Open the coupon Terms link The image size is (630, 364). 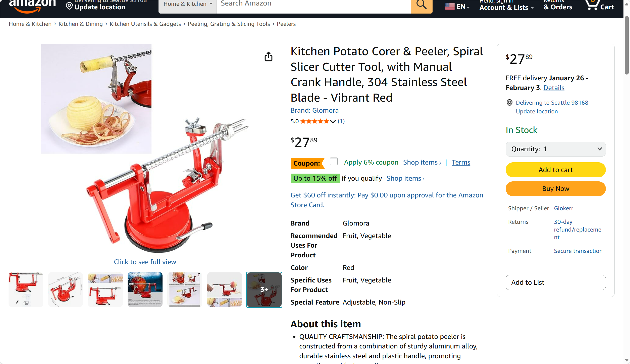point(461,162)
